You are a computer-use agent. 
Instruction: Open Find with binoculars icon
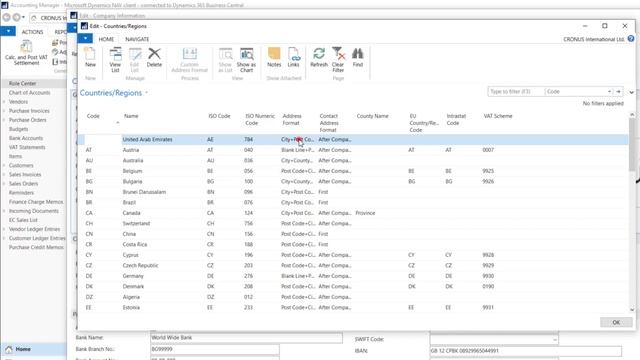pos(358,57)
